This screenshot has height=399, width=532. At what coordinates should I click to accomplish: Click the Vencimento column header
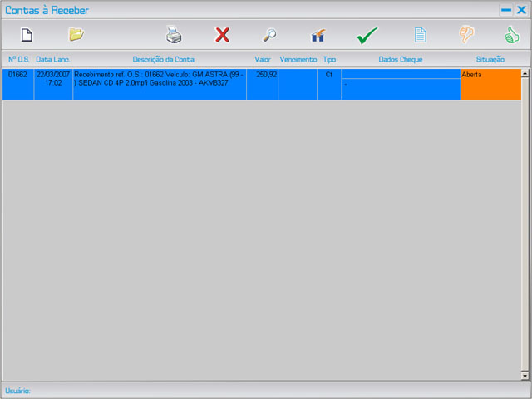point(298,60)
